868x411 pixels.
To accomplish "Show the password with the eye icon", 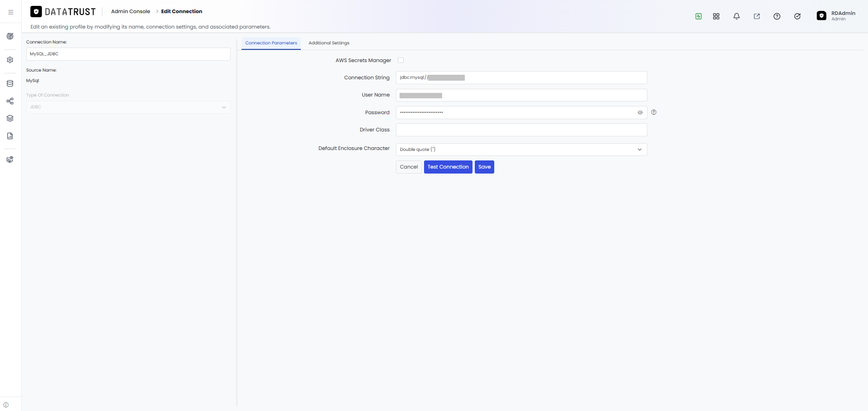I will pos(640,112).
